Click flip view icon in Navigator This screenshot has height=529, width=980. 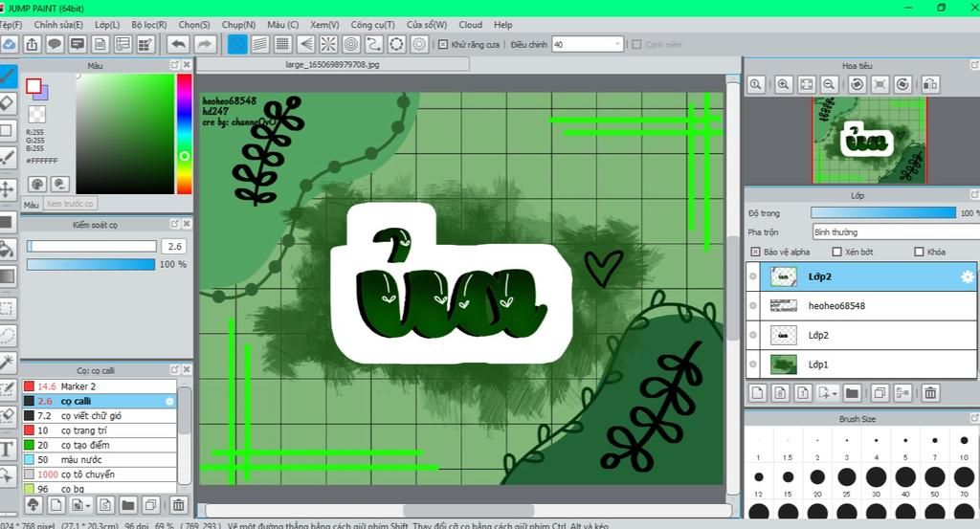(x=930, y=84)
